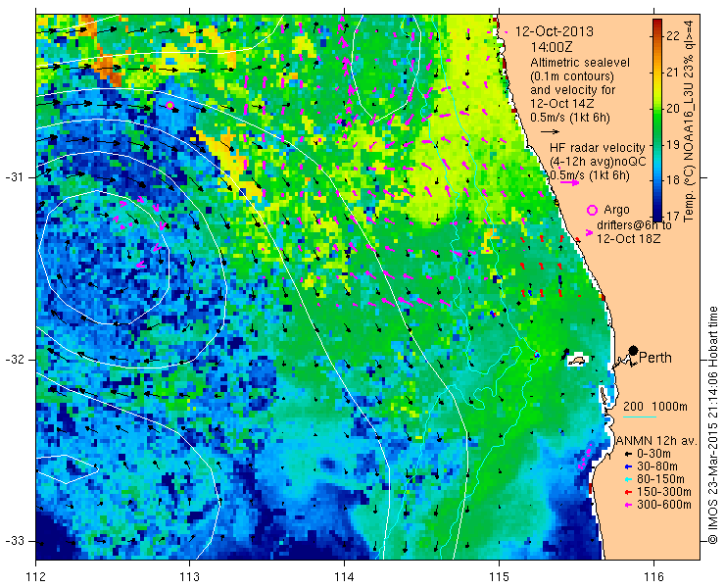Click the -32 latitude axis label
This screenshot has width=725, height=588.
tap(16, 360)
